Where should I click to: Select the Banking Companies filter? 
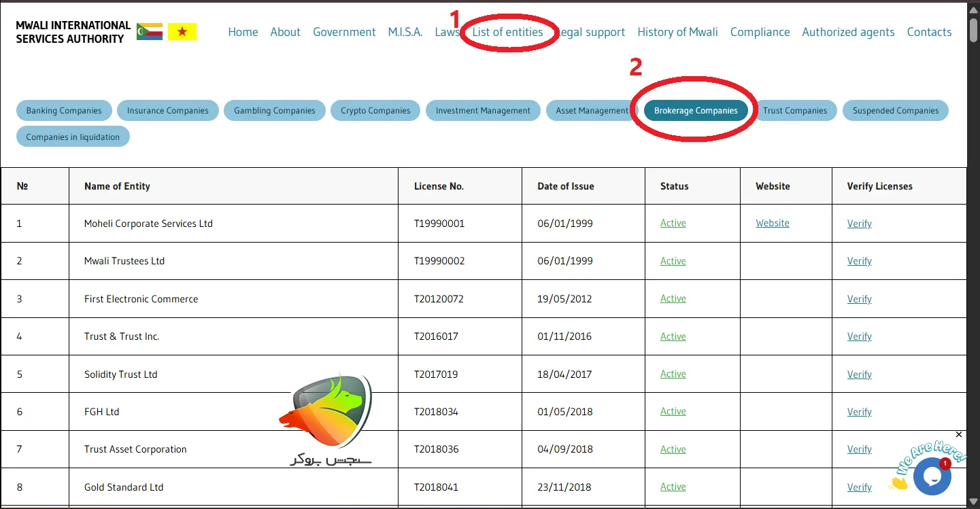coord(64,111)
